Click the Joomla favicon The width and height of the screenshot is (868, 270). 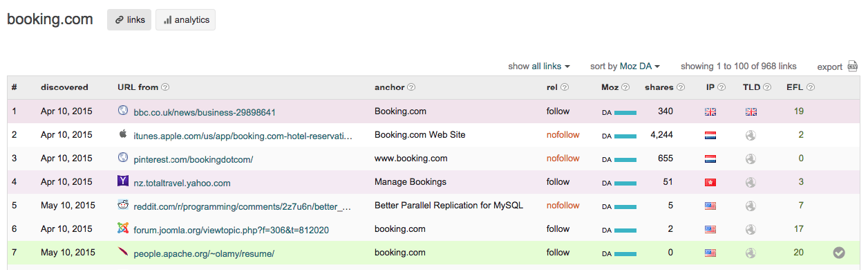pos(123,228)
